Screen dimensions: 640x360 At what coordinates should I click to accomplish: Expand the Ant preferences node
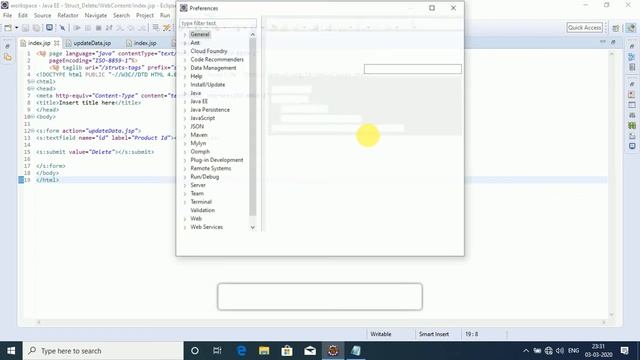[x=185, y=43]
